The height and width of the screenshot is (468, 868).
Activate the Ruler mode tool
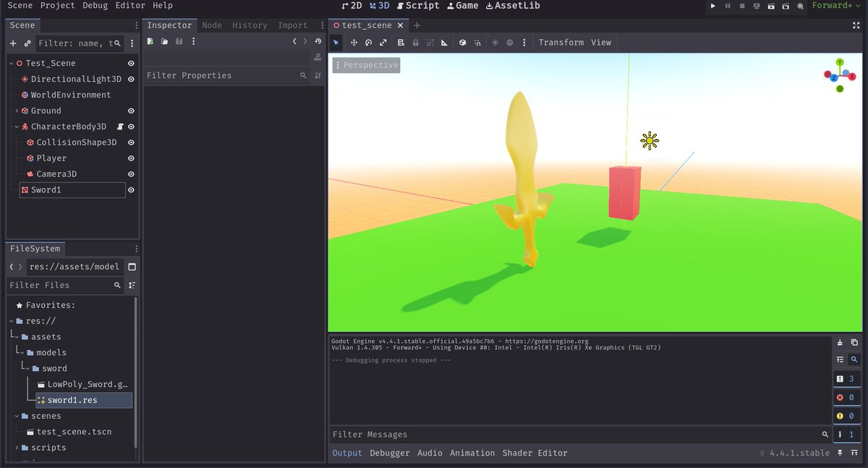[445, 43]
